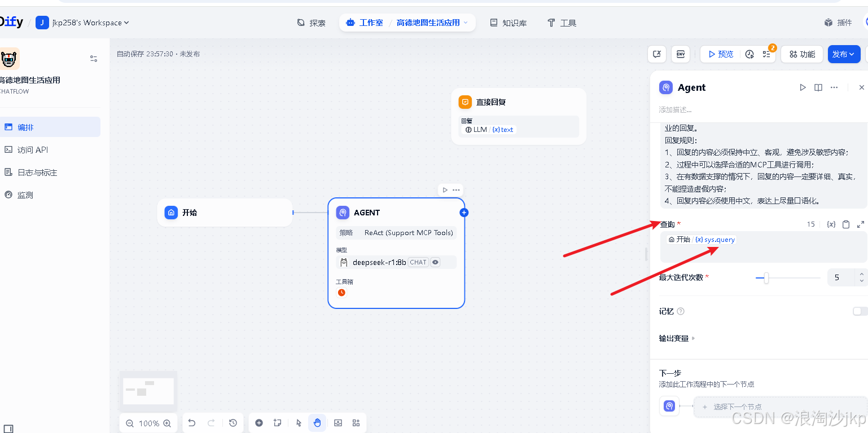Organize nodes with the layout icon
This screenshot has height=433, width=868.
[x=356, y=423]
